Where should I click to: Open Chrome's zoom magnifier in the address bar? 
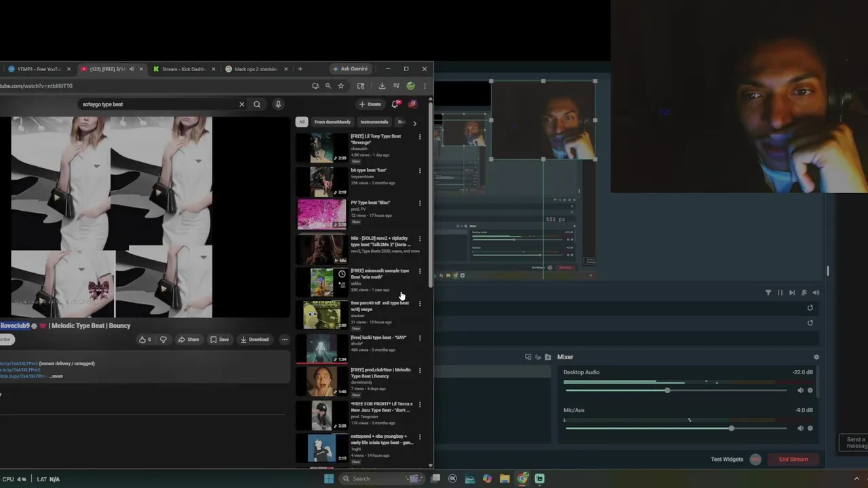tap(328, 86)
